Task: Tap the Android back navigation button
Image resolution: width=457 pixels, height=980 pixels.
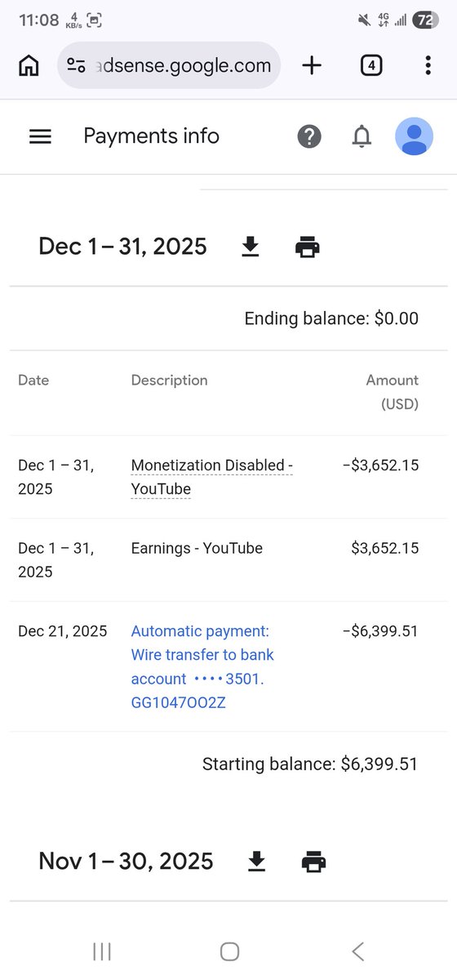Action: [x=357, y=951]
